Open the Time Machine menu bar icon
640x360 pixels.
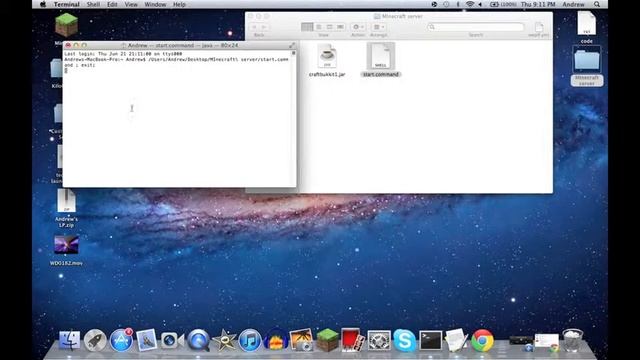pos(446,4)
